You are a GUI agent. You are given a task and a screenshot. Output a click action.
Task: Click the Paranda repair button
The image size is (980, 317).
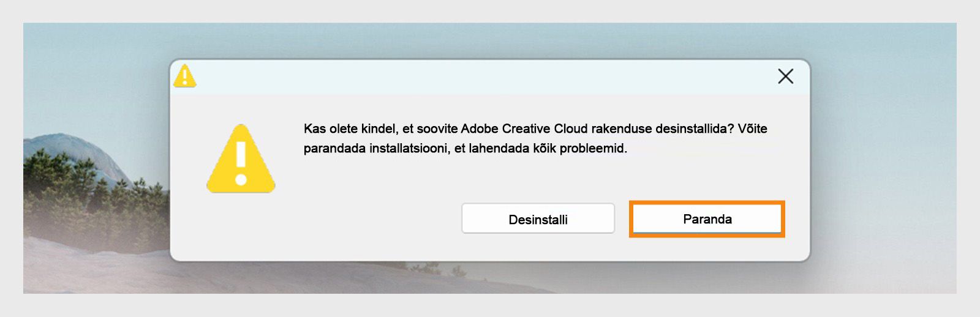point(707,219)
